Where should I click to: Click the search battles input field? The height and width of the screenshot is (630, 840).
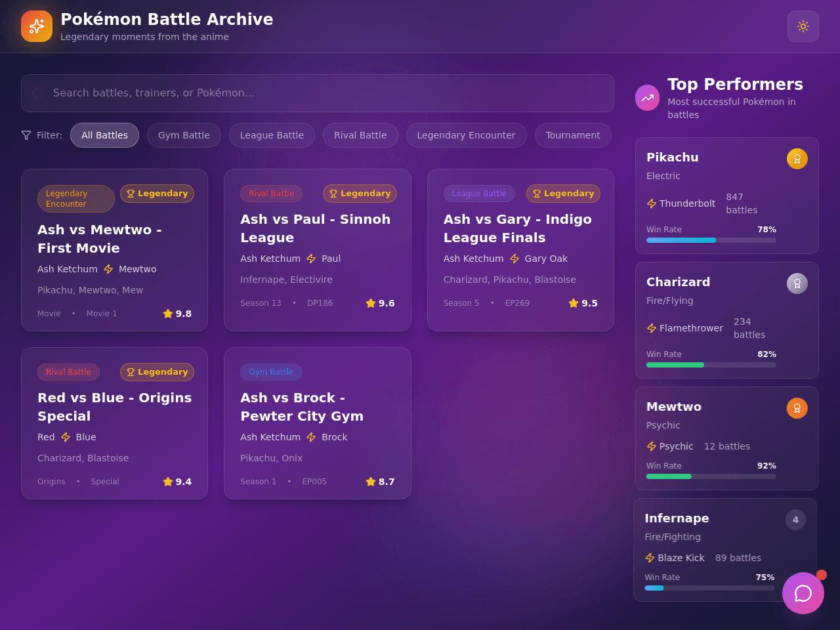[318, 93]
